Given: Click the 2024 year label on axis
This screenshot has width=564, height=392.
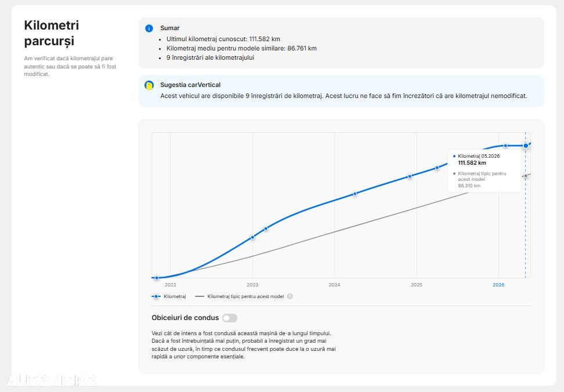Looking at the screenshot, I should (335, 285).
